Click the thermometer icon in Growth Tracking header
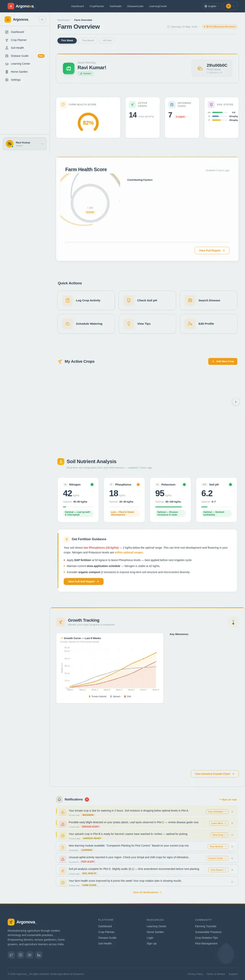Viewport: 245px width, 980px height. pos(233,622)
